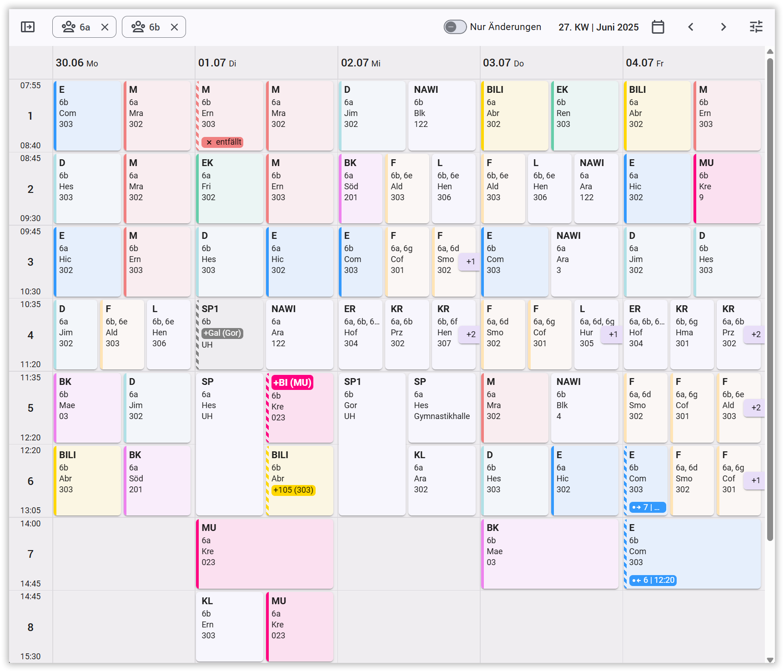Open Monday BILI 6b Abr period 6
The height and width of the screenshot is (672, 784).
[x=87, y=480]
